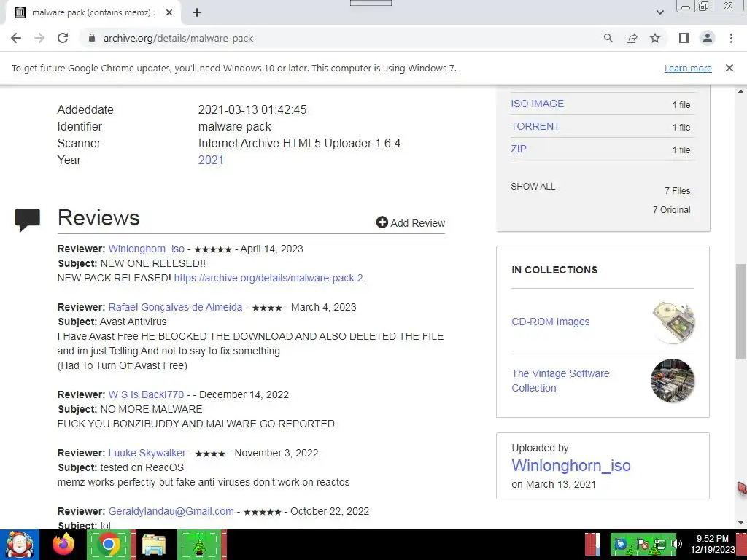Open the Christmas tree taskbar app
The width and height of the screenshot is (747, 560).
(x=198, y=545)
